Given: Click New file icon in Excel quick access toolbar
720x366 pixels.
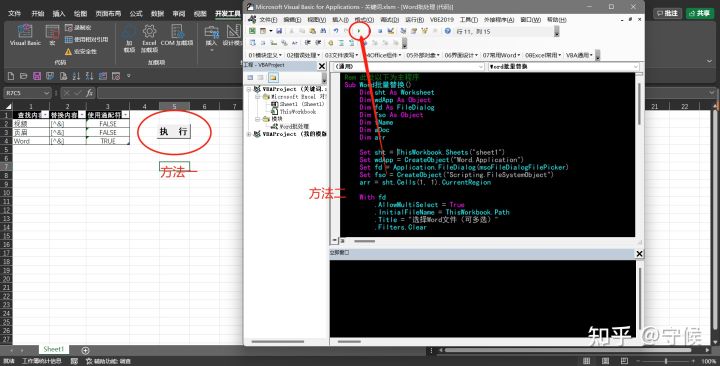Looking at the screenshot, I should pos(11,76).
